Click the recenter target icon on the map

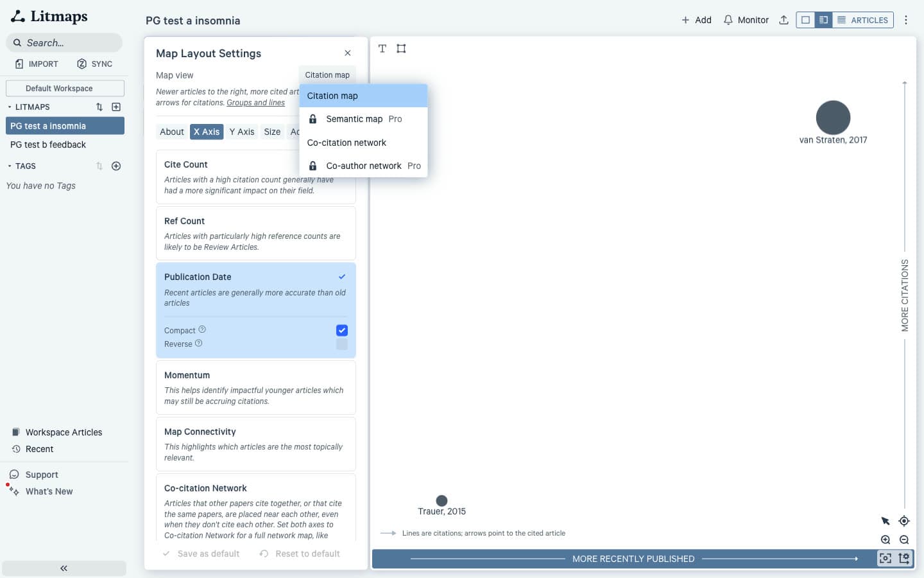tap(904, 521)
